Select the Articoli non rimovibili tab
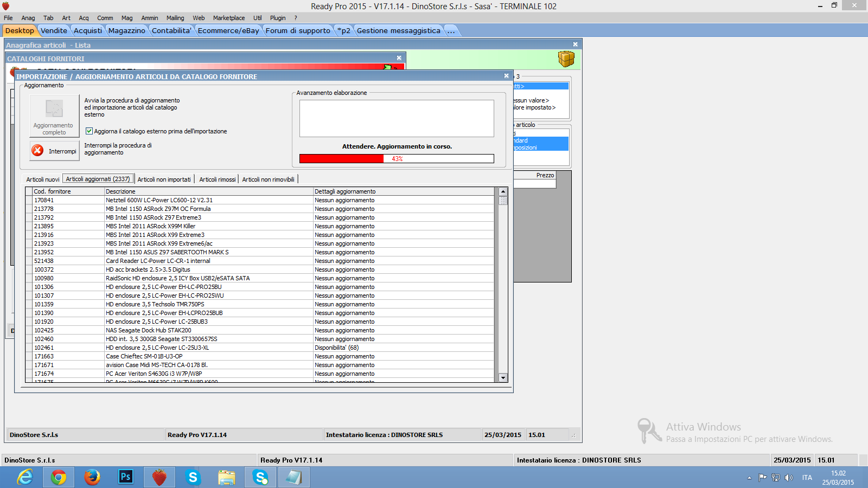This screenshot has width=868, height=488. [x=268, y=179]
